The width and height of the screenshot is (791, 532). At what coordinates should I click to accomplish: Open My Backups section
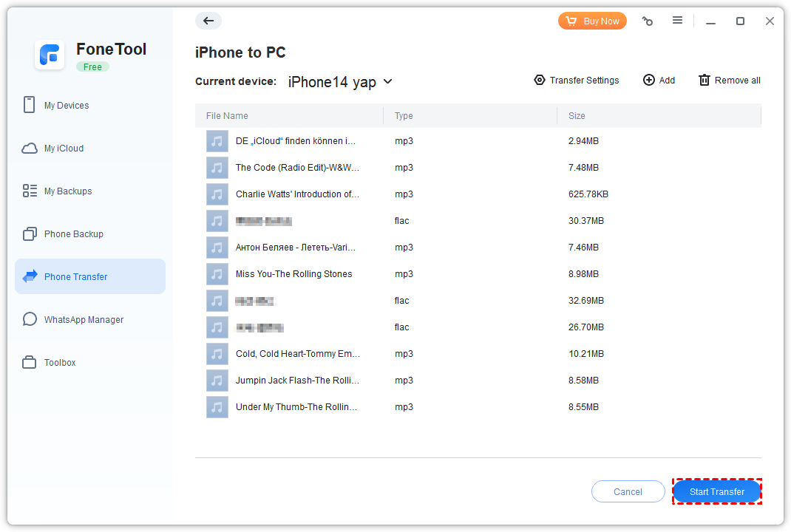pos(68,191)
